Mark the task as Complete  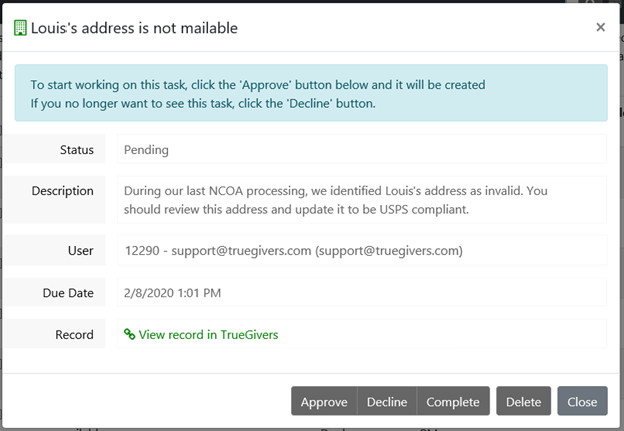(x=453, y=402)
